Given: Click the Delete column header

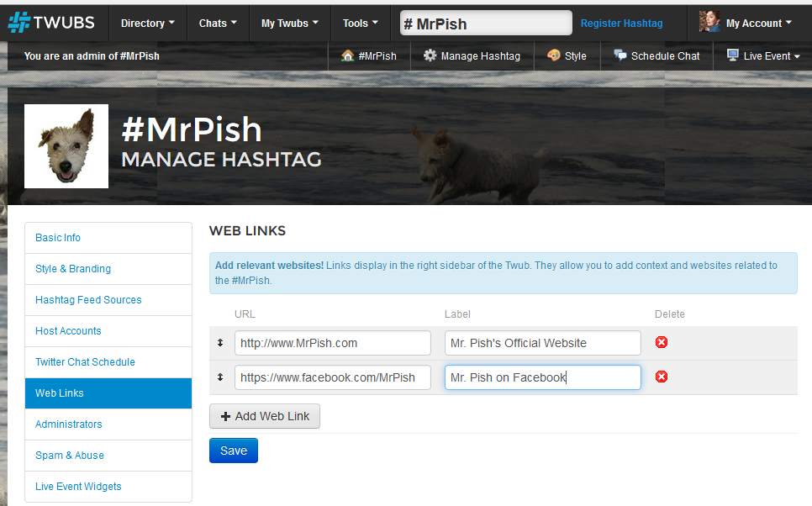Looking at the screenshot, I should click(670, 314).
